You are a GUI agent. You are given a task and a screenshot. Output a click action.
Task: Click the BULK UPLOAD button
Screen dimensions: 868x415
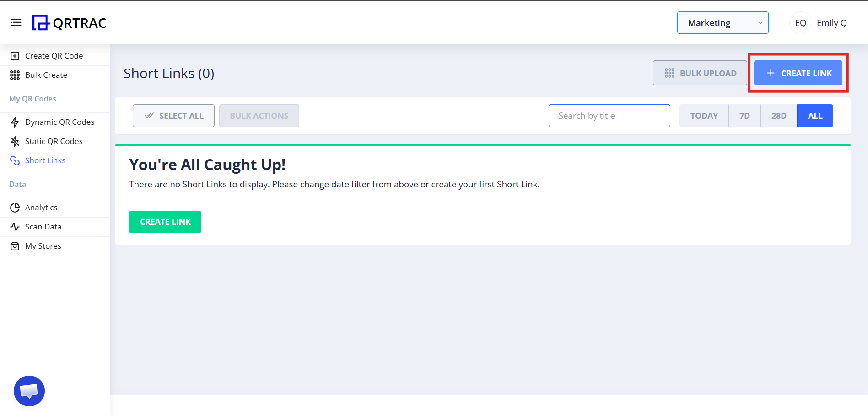700,73
